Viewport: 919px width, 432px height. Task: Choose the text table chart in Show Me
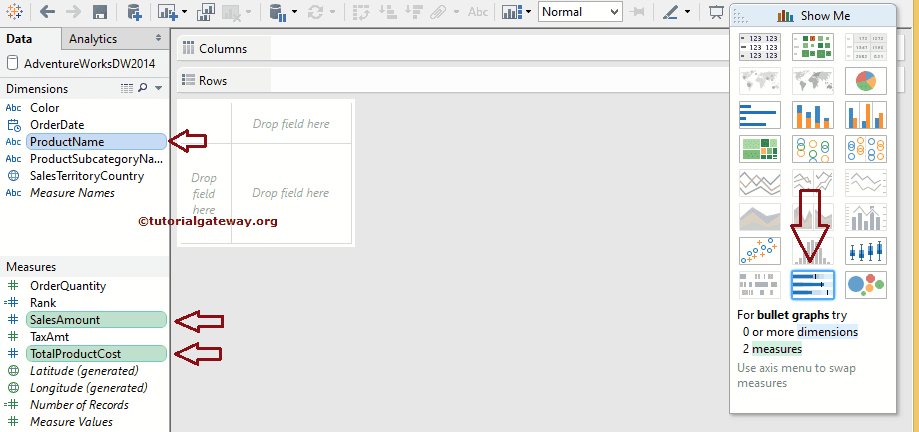pyautogui.click(x=760, y=47)
